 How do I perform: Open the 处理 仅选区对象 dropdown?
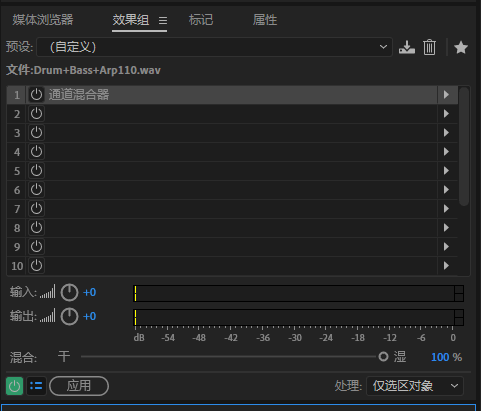[x=415, y=386]
